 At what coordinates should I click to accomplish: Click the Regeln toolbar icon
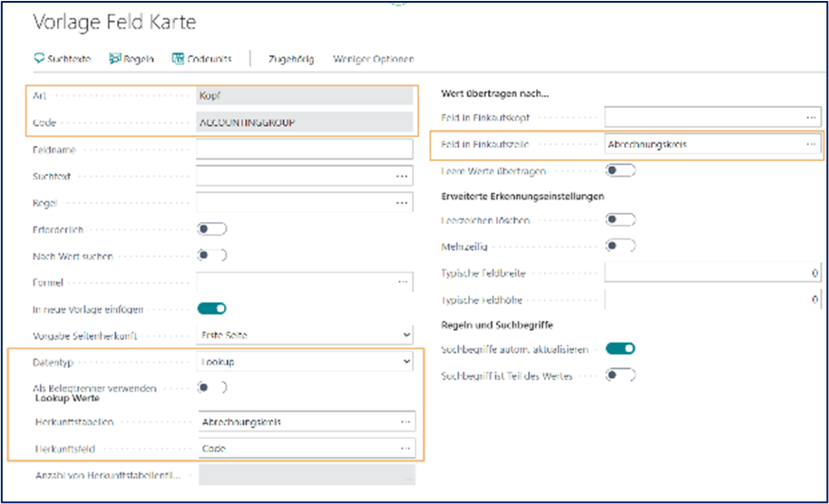115,59
